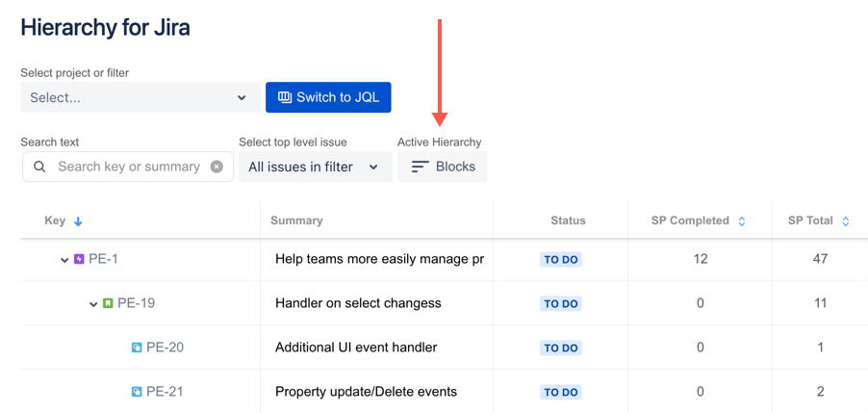868x413 pixels.
Task: Click the blue subtask icon beside PE-20
Action: click(x=137, y=348)
